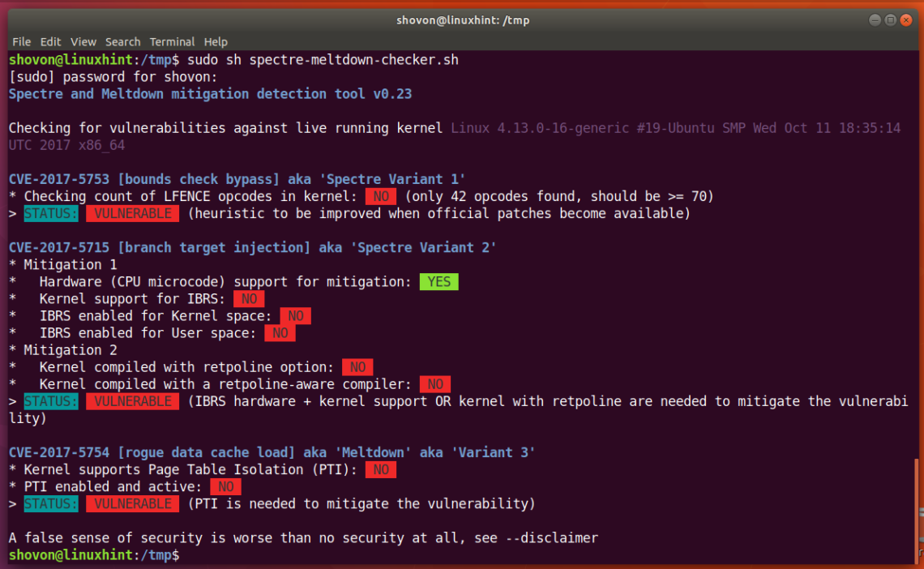
Task: Click the NO badge for Page Table Isolation support
Action: pyautogui.click(x=381, y=469)
